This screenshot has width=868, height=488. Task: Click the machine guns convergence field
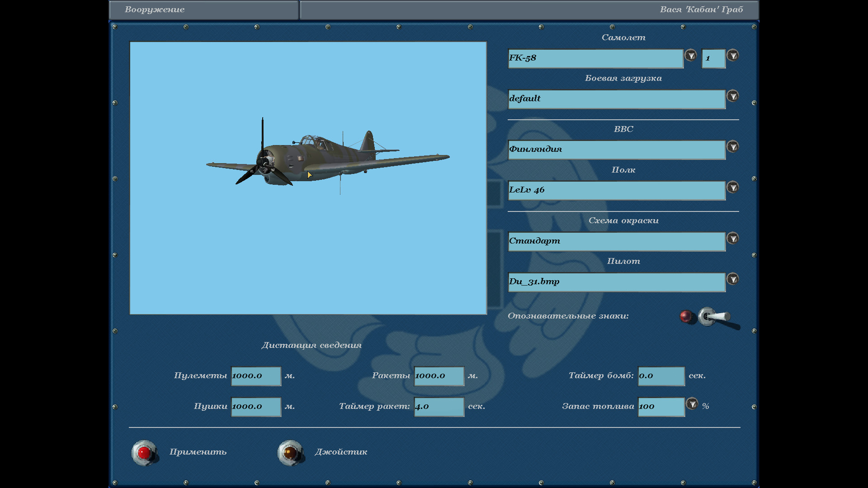tap(256, 376)
